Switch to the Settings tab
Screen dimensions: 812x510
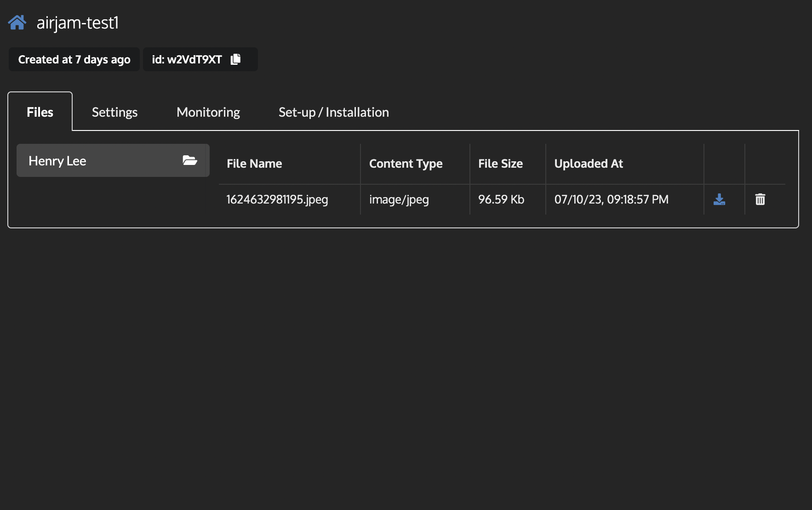click(114, 112)
